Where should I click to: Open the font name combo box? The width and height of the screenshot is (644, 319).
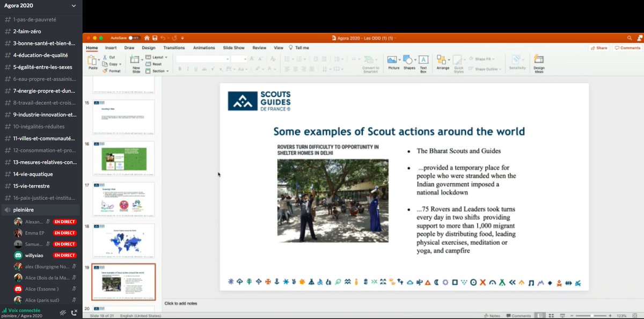tap(203, 59)
